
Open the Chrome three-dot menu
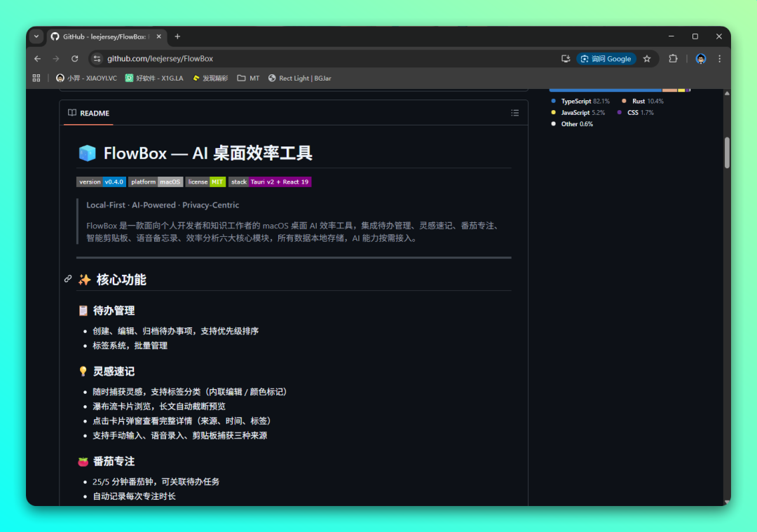click(x=719, y=59)
